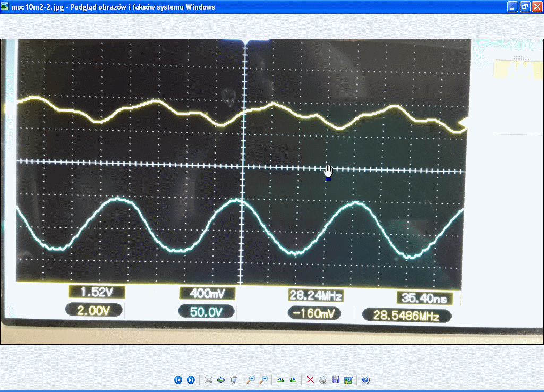Save a copy using the floppy disk icon
Screen dimensions: 544x392
(335, 380)
